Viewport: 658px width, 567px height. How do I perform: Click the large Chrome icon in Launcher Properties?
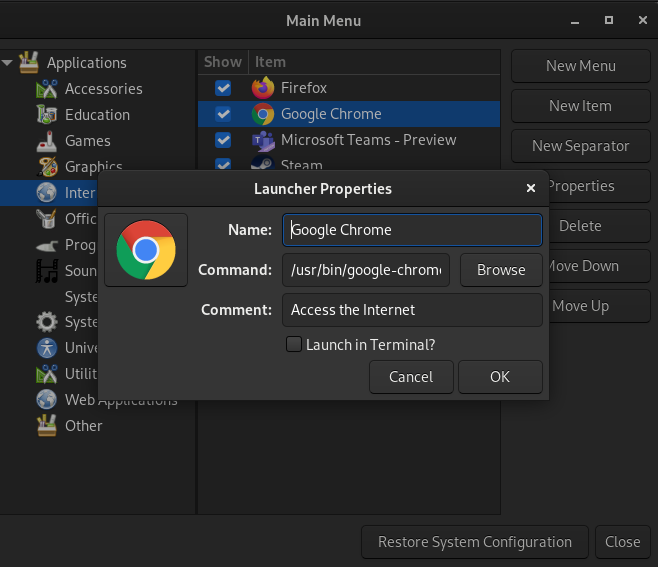tap(146, 250)
